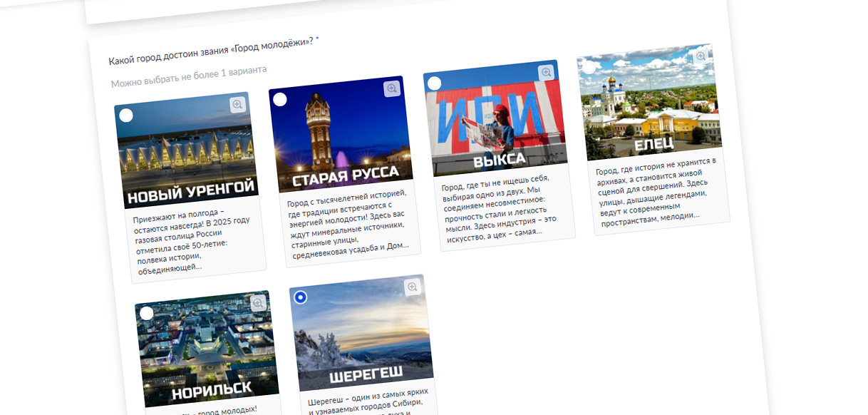Choose Старая Русса radio option
Viewport: 868px width, 415px height.
280,100
